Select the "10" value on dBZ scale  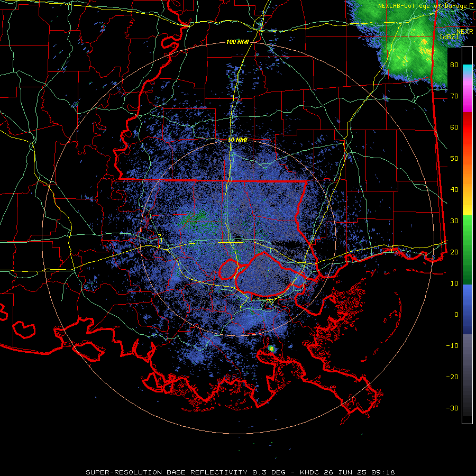[454, 283]
